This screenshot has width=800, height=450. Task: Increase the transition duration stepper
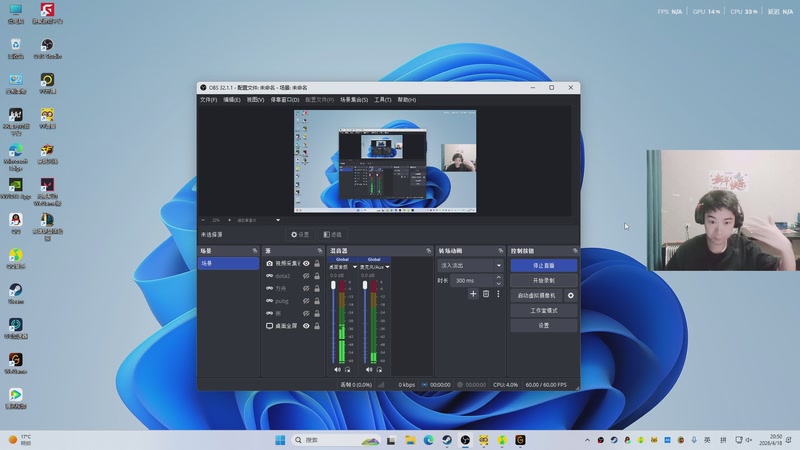click(498, 278)
